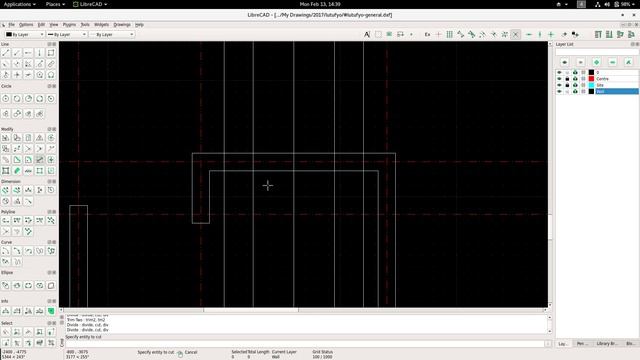Viewport: 640px width, 360px height.
Task: Open the Widgets menu
Action: 101,25
